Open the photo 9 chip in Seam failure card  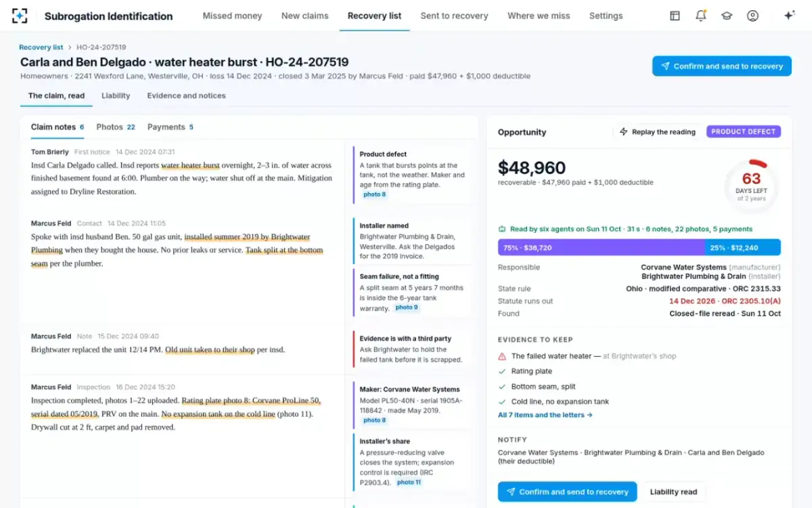tap(406, 308)
